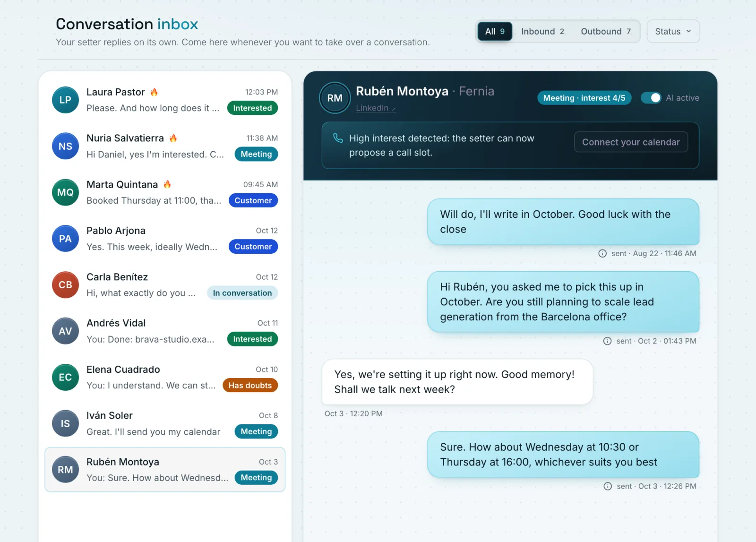Click Pablo Arjona's PA avatar
756x542 pixels.
(x=65, y=239)
